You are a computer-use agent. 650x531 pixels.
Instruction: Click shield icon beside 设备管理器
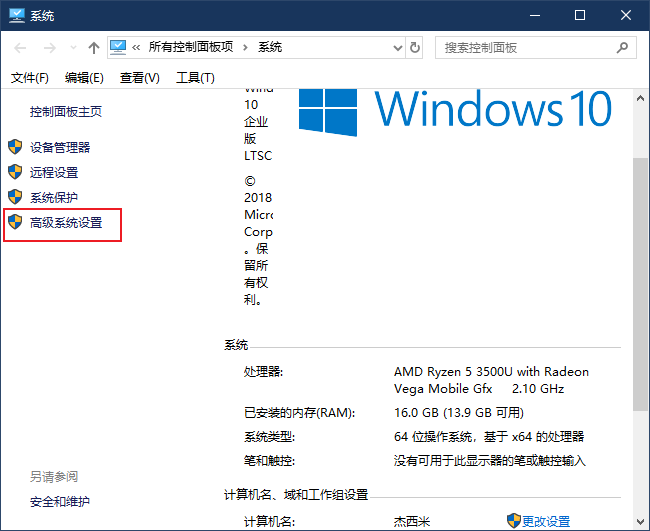(x=15, y=147)
